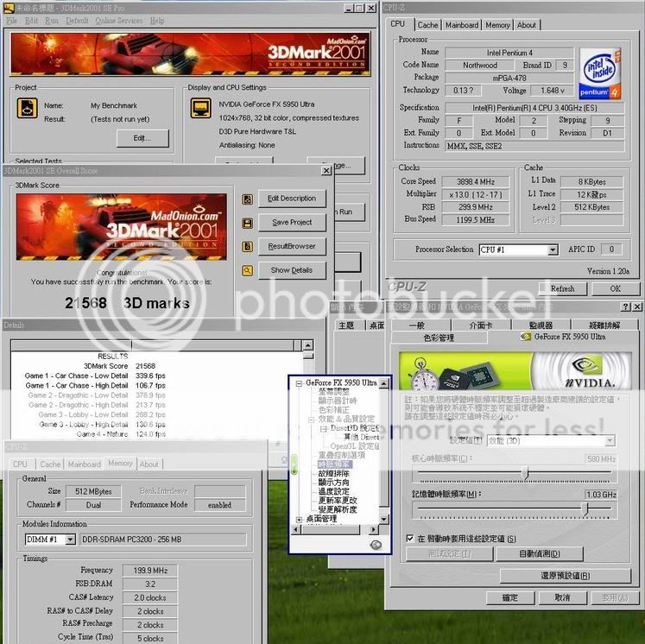Click the 還原預設值 restore defaults button

[x=566, y=576]
